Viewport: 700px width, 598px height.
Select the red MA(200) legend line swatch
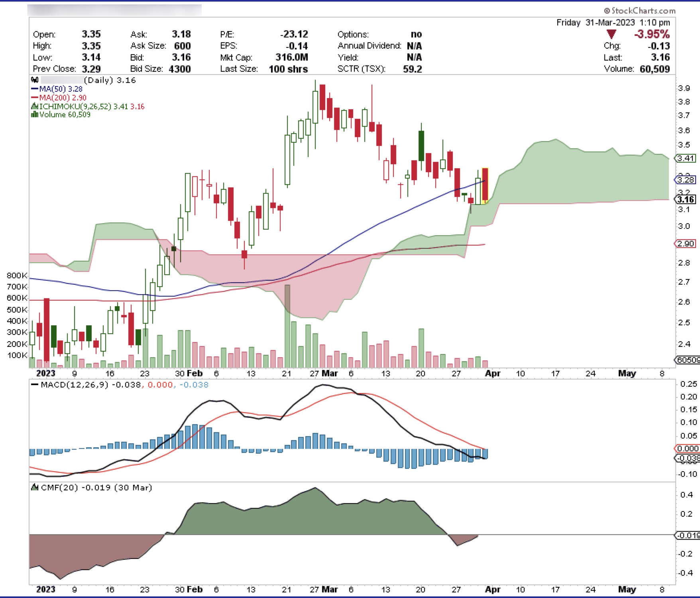pyautogui.click(x=35, y=98)
